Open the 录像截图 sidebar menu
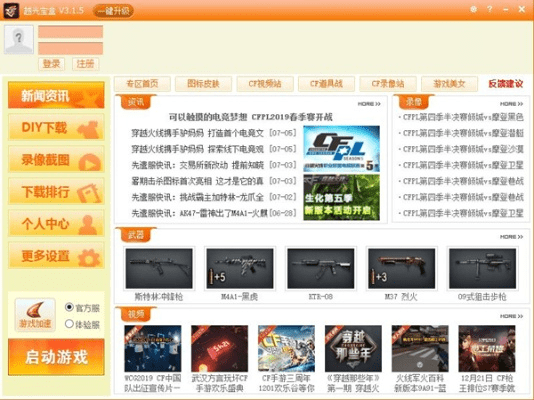Screen dimensions: 534x400 [56, 159]
